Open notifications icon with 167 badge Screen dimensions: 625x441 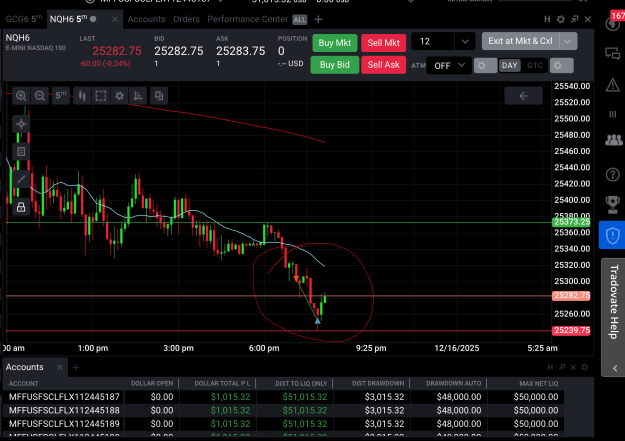click(x=613, y=23)
